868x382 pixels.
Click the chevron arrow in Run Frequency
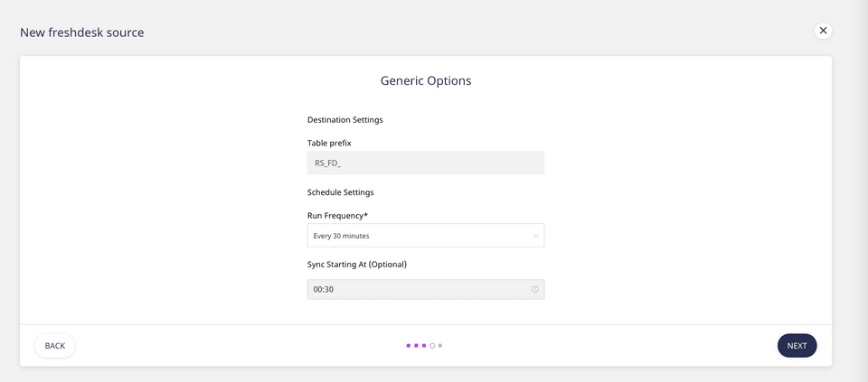coord(535,236)
